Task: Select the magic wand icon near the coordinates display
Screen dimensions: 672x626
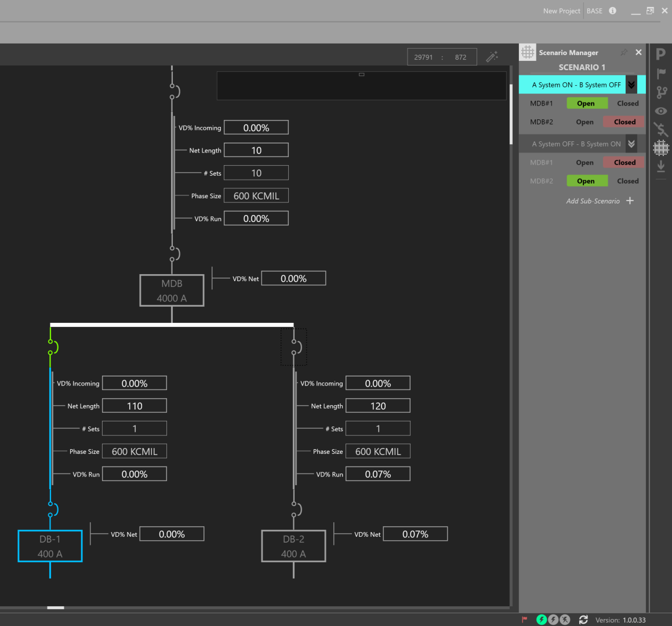Action: pos(492,56)
